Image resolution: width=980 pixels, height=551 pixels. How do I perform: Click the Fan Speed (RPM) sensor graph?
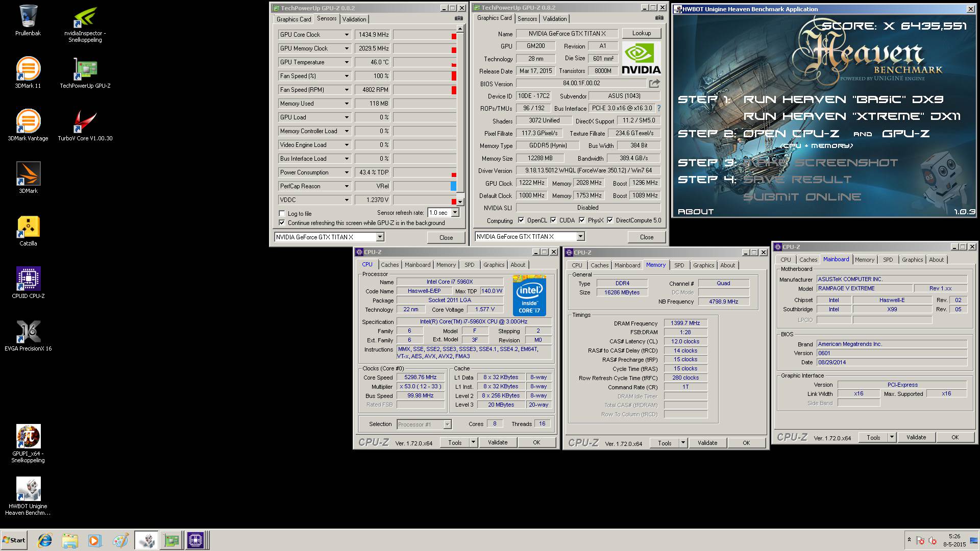[425, 90]
